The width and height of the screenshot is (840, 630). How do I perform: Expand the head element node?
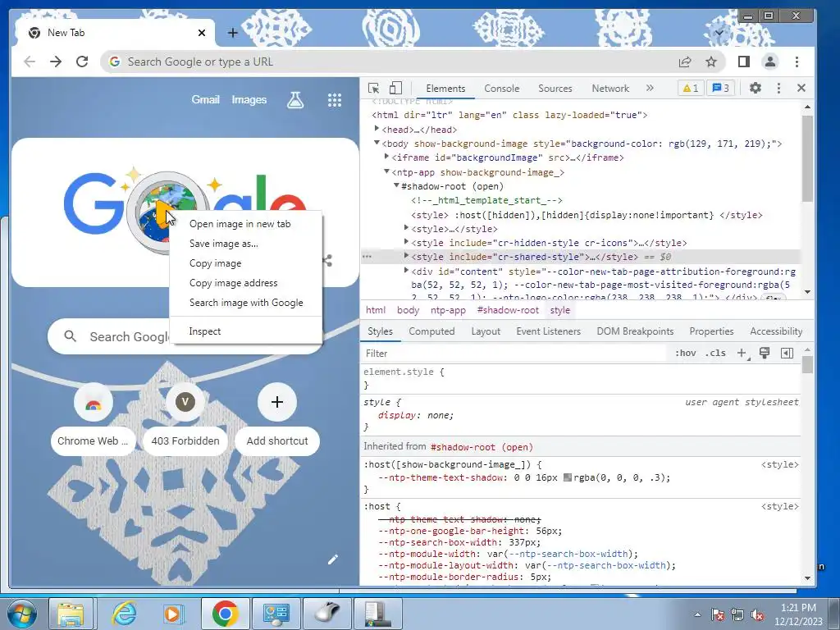pos(377,129)
